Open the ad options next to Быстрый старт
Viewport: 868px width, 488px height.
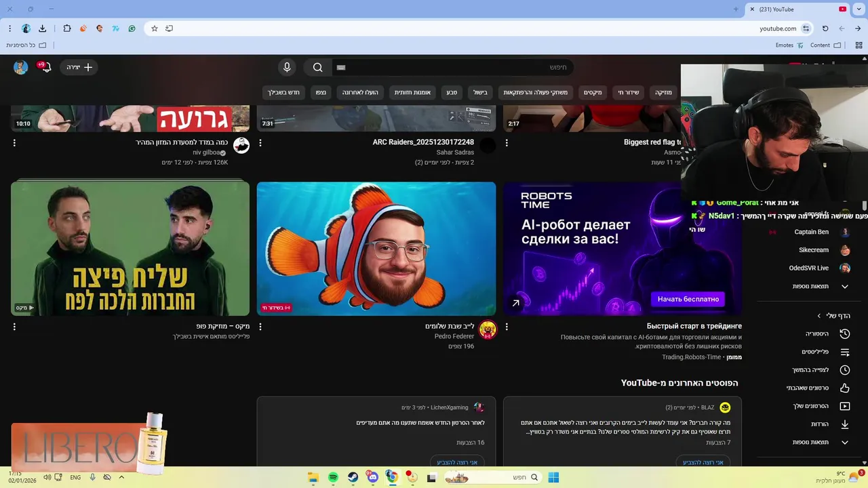507,327
